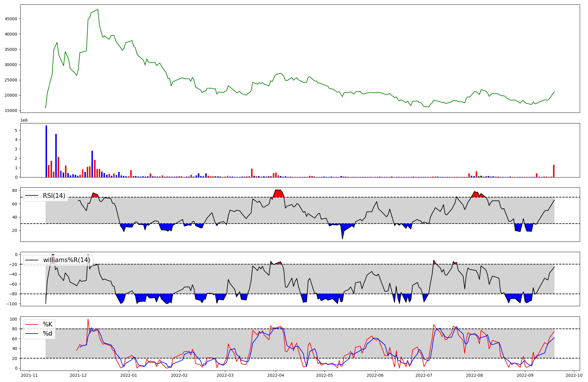
Task: Click the blue %d legend line sample
Action: click(x=32, y=334)
